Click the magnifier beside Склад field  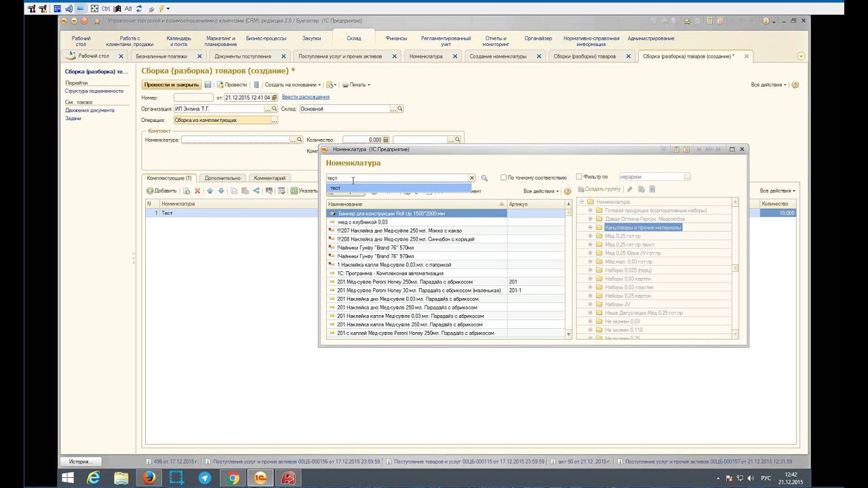tap(400, 108)
